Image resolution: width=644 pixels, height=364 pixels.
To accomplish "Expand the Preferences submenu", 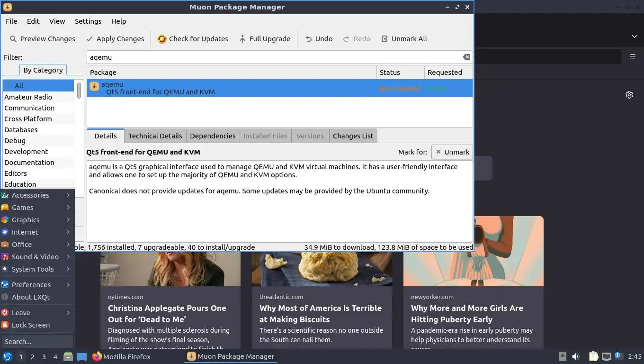I will tap(37, 285).
